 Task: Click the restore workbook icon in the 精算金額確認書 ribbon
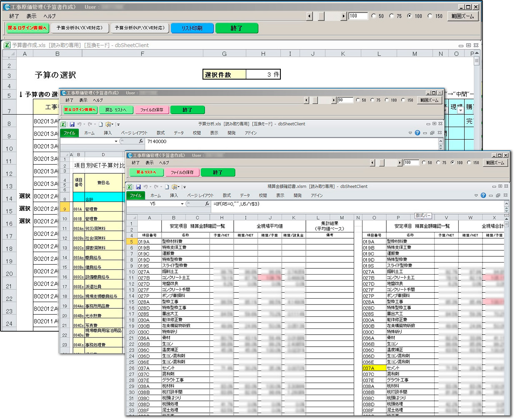coord(498,195)
